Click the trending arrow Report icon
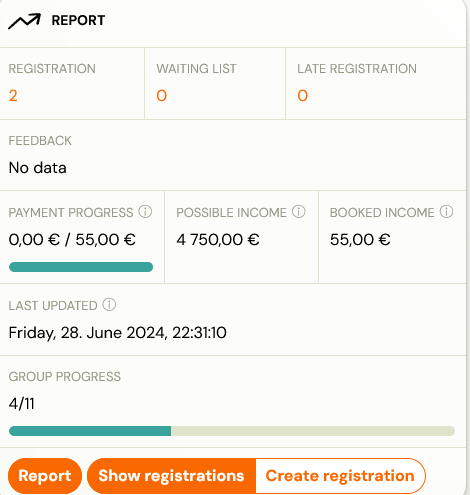470x495 pixels. click(x=24, y=21)
